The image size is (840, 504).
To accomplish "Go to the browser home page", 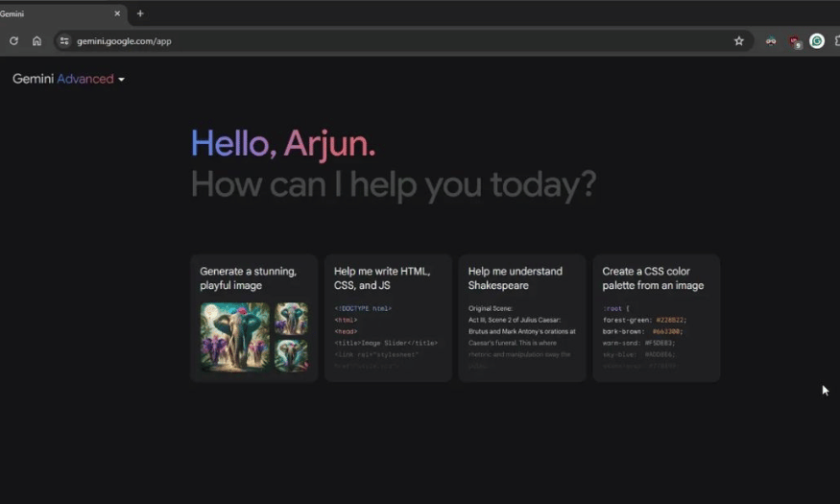I will pos(36,41).
